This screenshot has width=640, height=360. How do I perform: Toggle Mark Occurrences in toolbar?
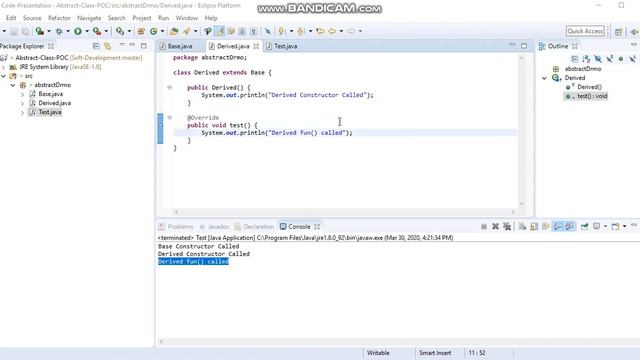click(x=220, y=31)
